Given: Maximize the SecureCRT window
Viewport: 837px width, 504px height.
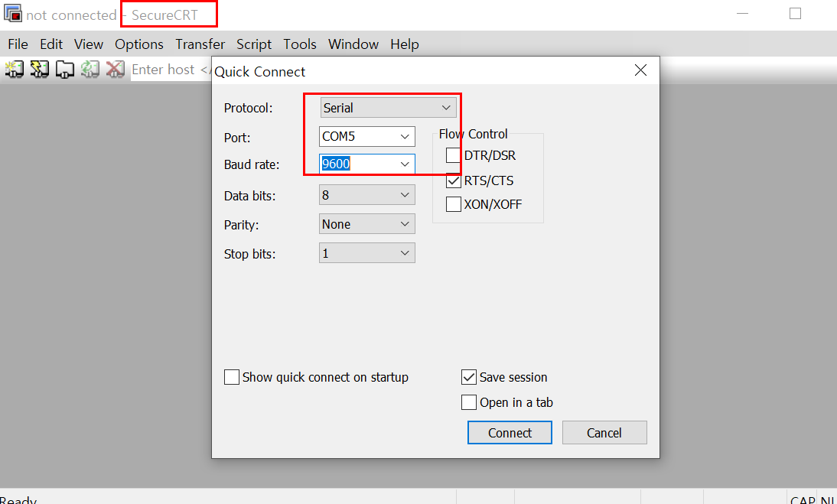Looking at the screenshot, I should coord(796,13).
